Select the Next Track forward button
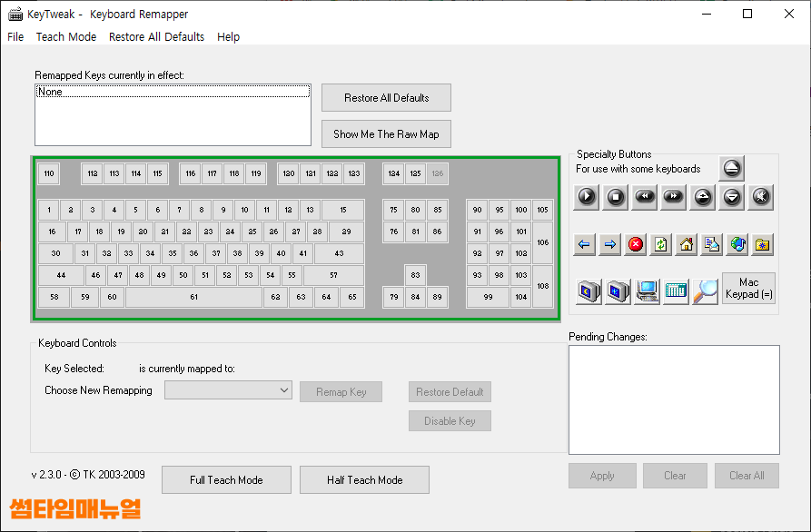Viewport: 811px width, 532px height. click(x=674, y=197)
